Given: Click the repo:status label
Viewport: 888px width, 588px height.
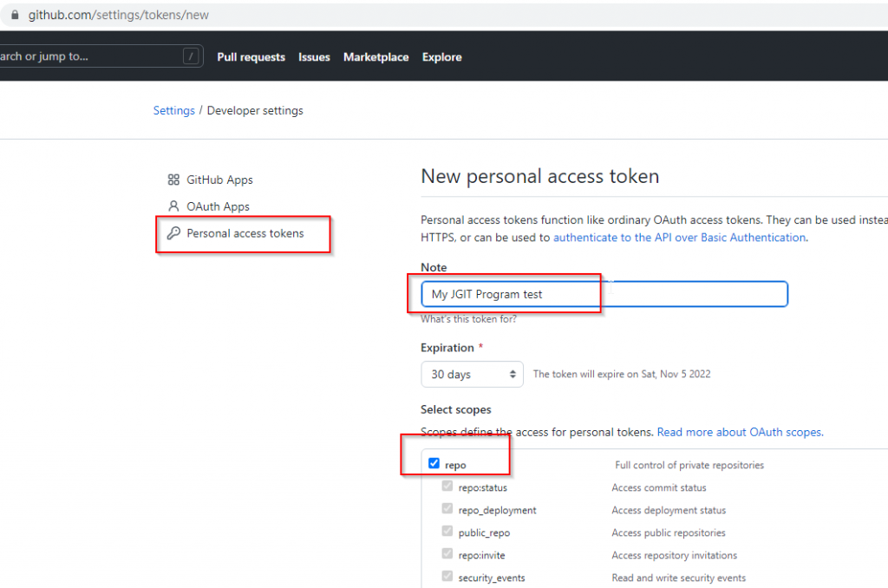Looking at the screenshot, I should pos(482,487).
